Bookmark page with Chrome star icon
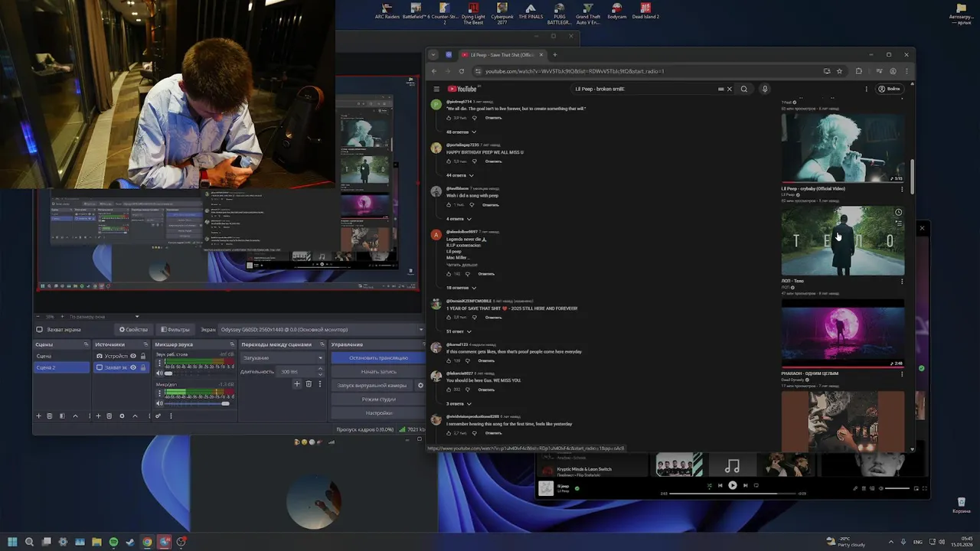 (839, 71)
